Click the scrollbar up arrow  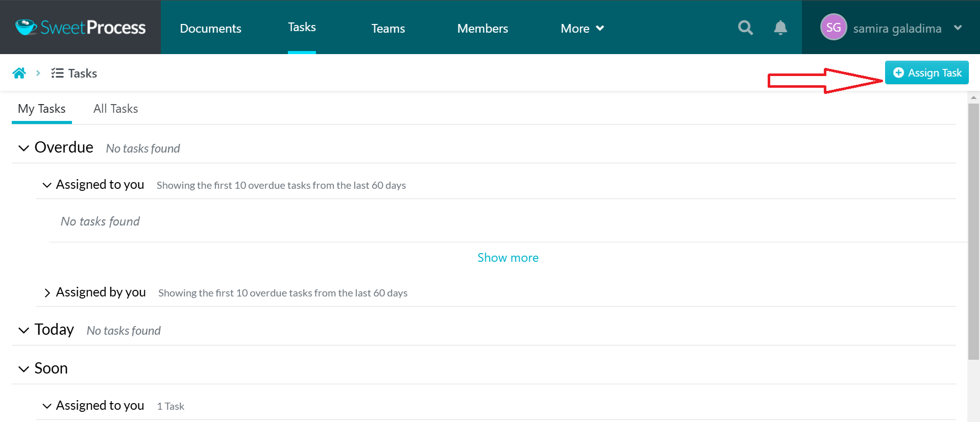(973, 97)
